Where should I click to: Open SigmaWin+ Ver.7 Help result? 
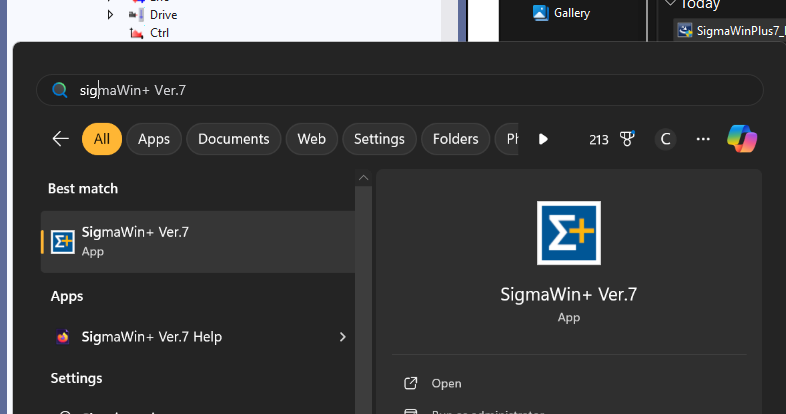click(x=198, y=337)
